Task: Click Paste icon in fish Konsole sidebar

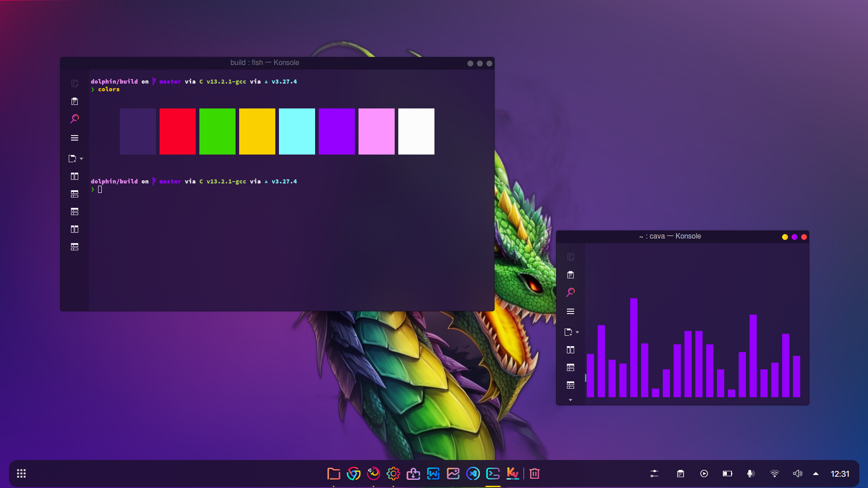Action: tap(75, 101)
